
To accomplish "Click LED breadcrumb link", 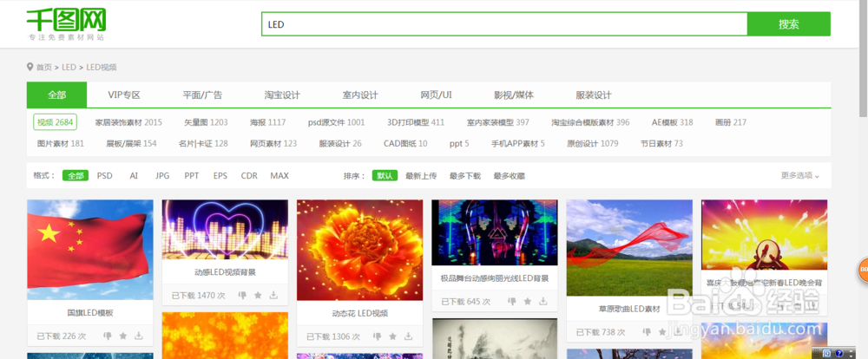I will tap(69, 67).
